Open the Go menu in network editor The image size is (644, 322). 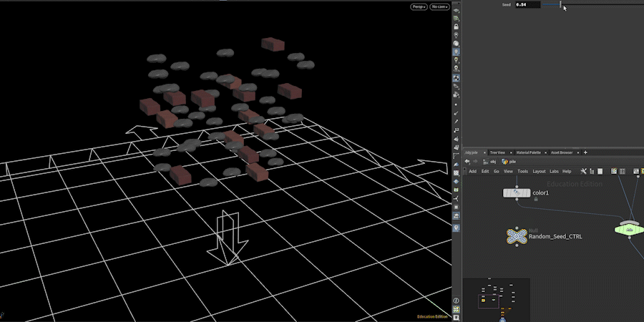496,171
